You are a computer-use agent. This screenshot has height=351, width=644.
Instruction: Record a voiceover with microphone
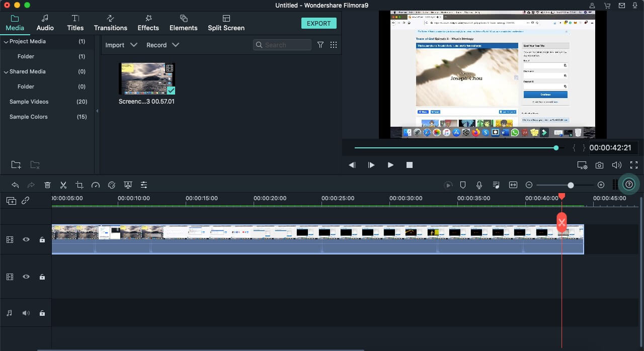pyautogui.click(x=479, y=185)
